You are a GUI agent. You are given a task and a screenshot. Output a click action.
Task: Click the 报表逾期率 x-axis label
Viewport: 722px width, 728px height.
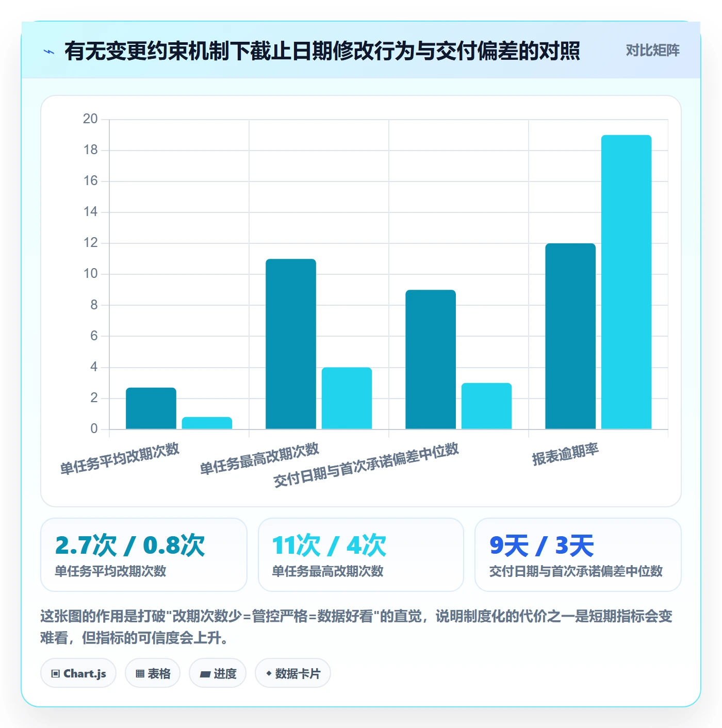tap(565, 454)
